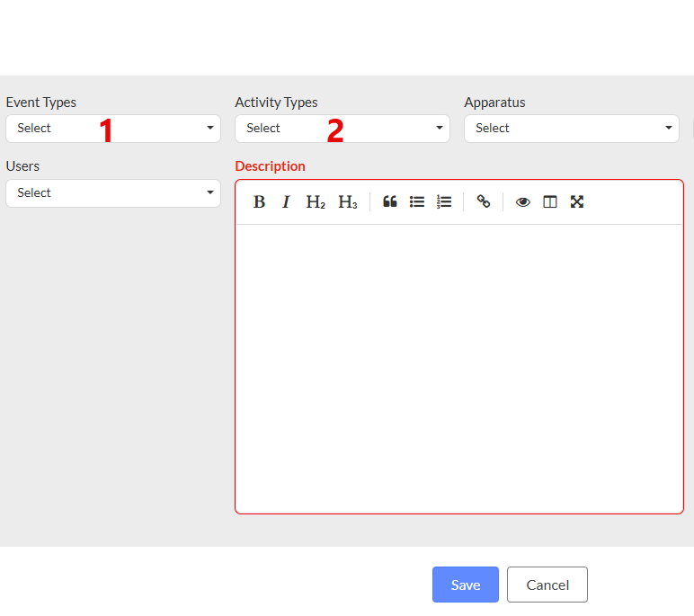Insert an H2 heading
The height and width of the screenshot is (616, 694).
pos(316,202)
